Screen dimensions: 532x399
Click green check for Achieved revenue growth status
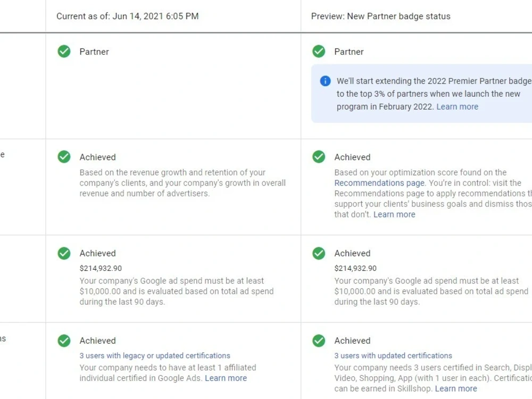[x=64, y=157]
